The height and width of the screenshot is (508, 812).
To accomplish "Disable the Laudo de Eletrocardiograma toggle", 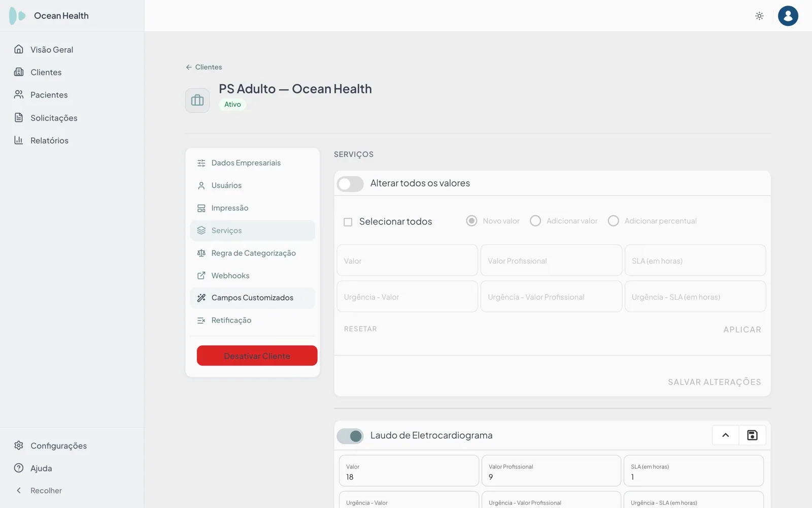I will (350, 436).
